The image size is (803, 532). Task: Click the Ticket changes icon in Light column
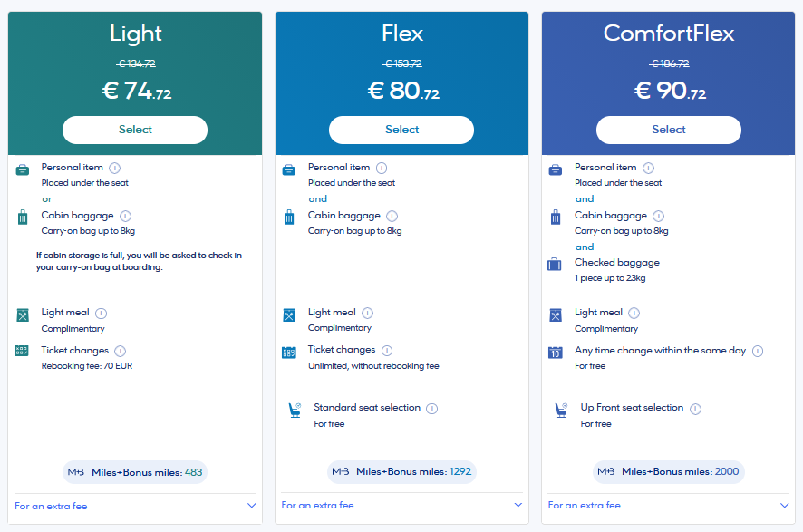pos(24,351)
